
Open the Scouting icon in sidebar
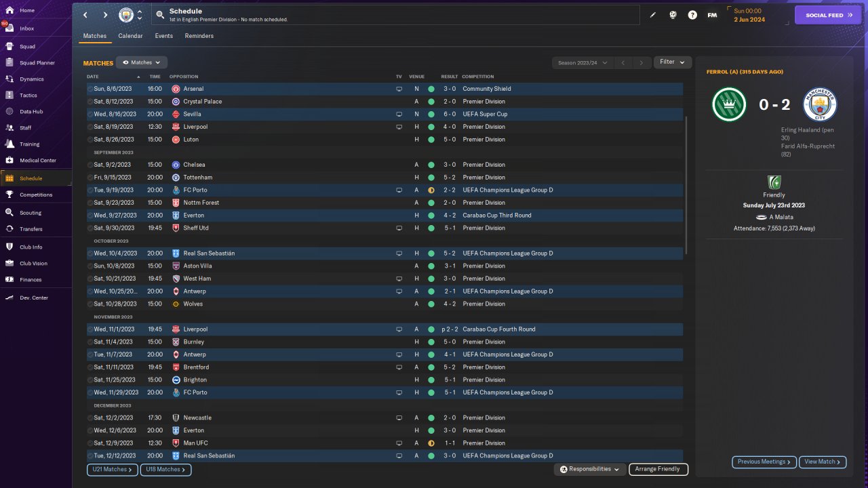pos(9,212)
